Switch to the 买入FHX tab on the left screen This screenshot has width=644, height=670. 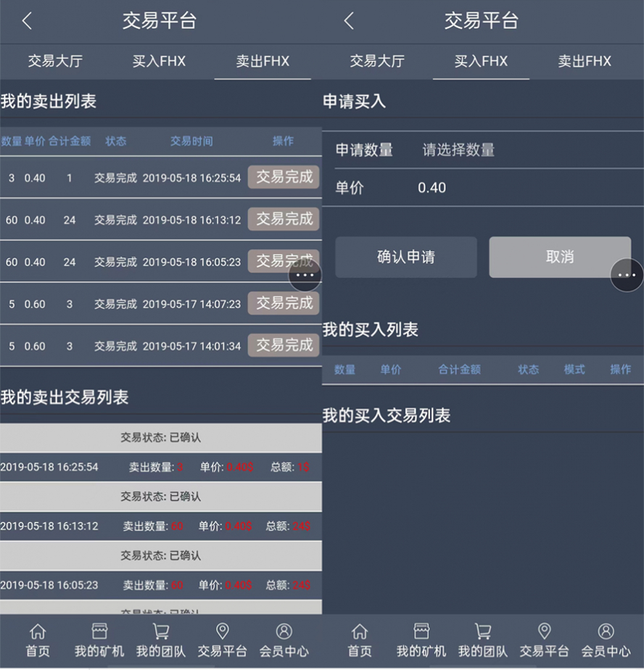tap(159, 61)
